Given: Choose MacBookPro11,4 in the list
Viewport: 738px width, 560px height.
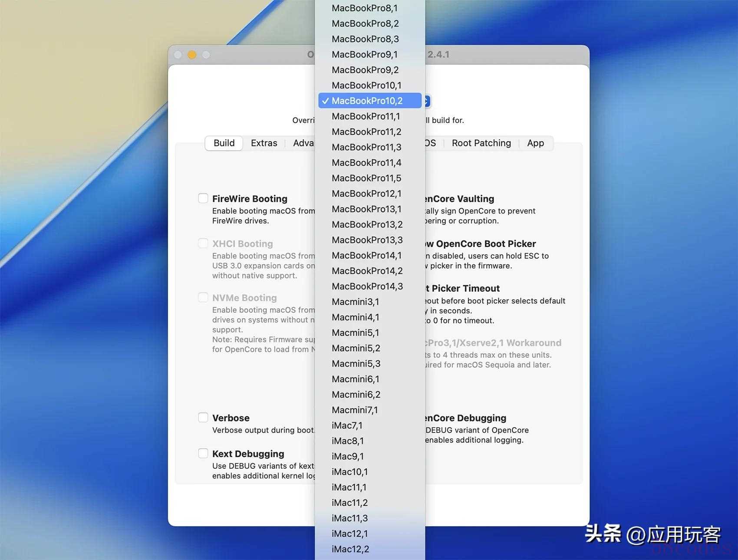Looking at the screenshot, I should tap(370, 163).
